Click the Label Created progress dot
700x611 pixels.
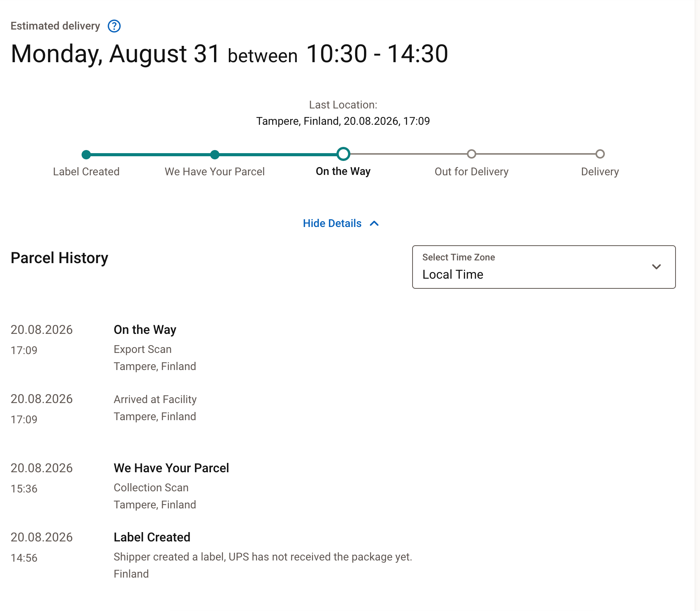coord(86,155)
